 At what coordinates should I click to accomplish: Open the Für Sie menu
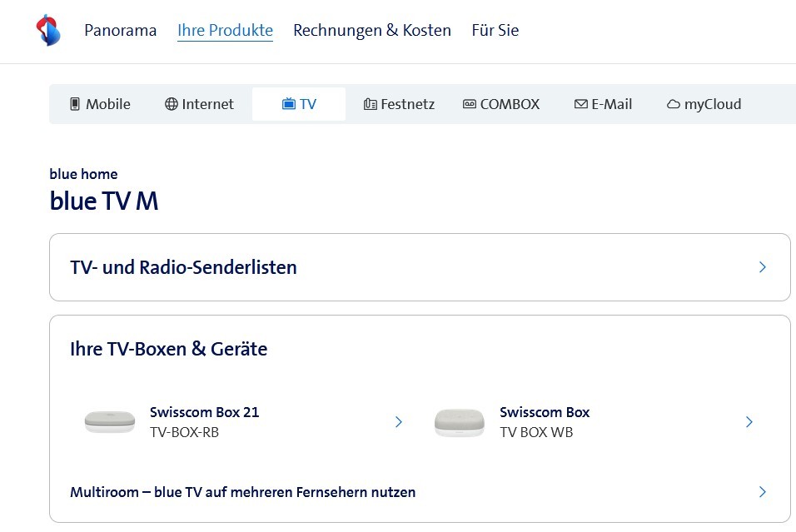tap(495, 31)
